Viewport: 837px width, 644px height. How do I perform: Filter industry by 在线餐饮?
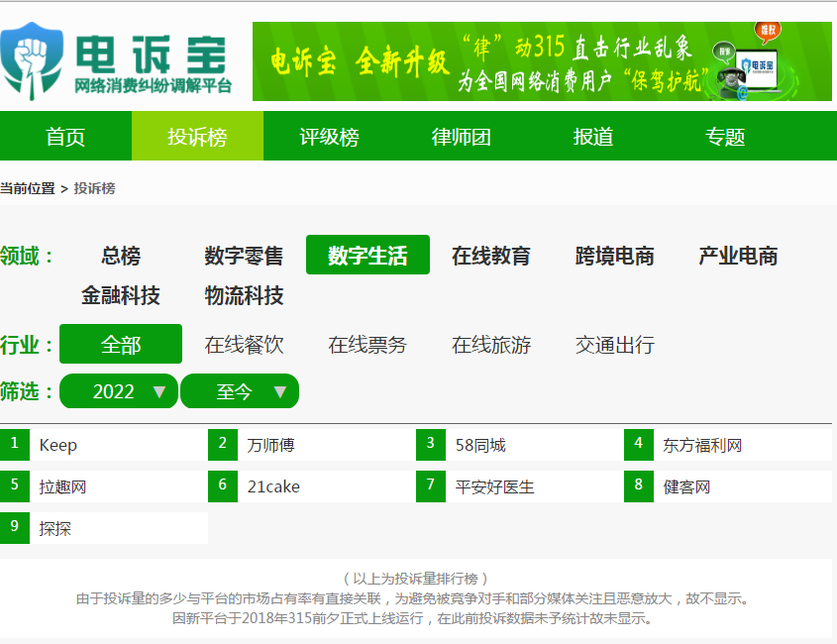[x=244, y=345]
